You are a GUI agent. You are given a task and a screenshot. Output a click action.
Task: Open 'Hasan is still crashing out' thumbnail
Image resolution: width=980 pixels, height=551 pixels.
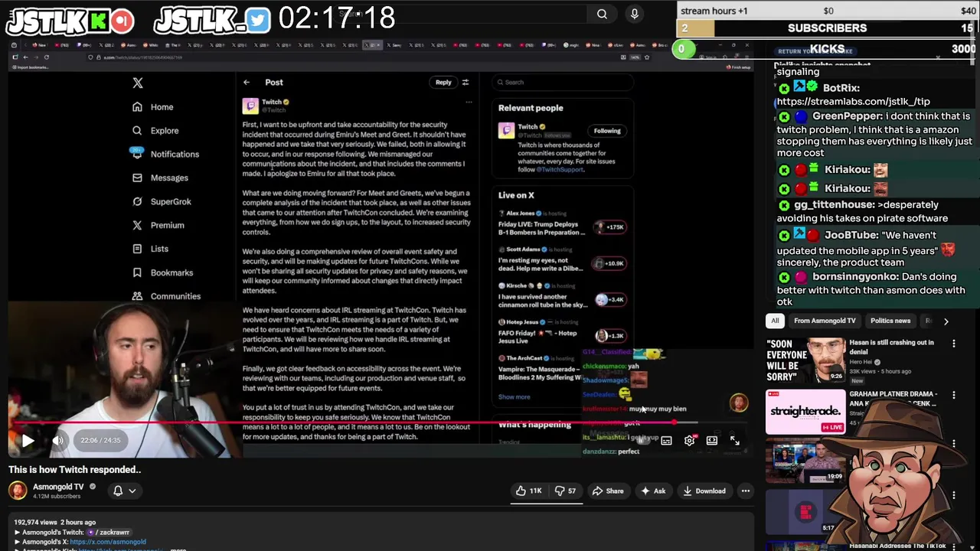[x=805, y=360]
